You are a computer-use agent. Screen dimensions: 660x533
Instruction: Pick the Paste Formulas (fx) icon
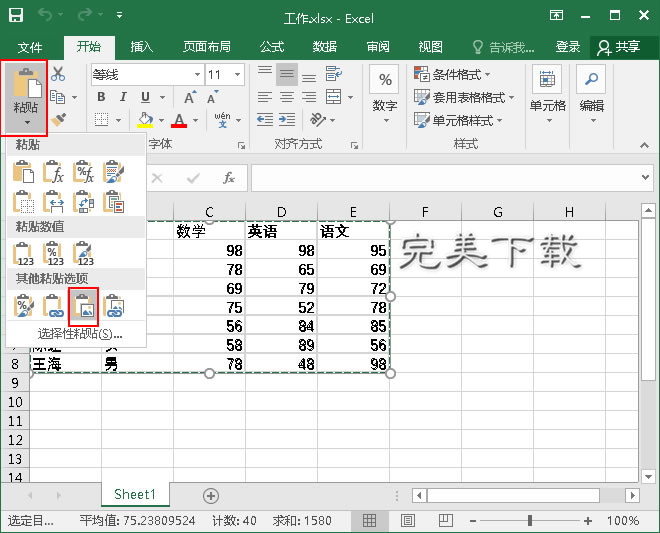pos(55,173)
